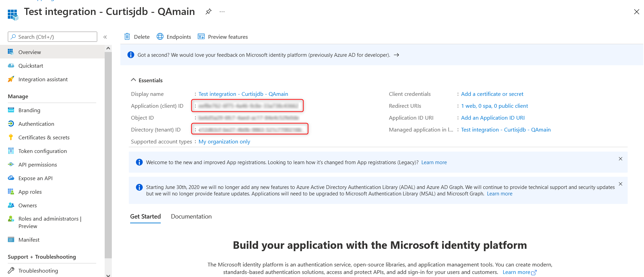Click Add a certificate or secret

point(492,94)
